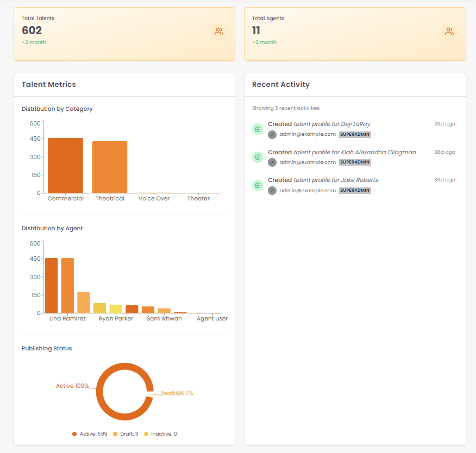Click SUPERADMIN badge on Jake Roberts entry
This screenshot has width=476, height=453.
pyautogui.click(x=355, y=190)
